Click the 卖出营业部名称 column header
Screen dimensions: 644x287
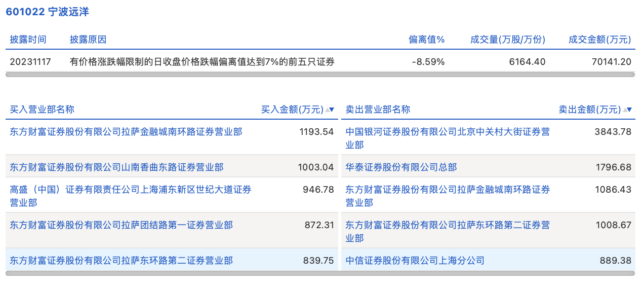pyautogui.click(x=378, y=110)
